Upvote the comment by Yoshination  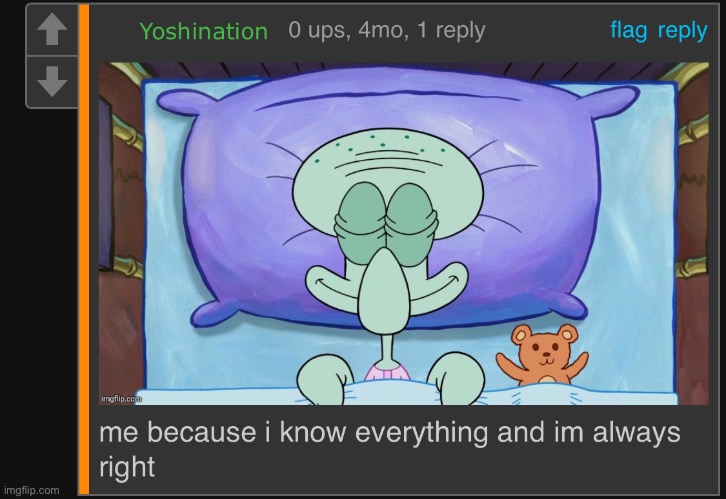coord(52,30)
